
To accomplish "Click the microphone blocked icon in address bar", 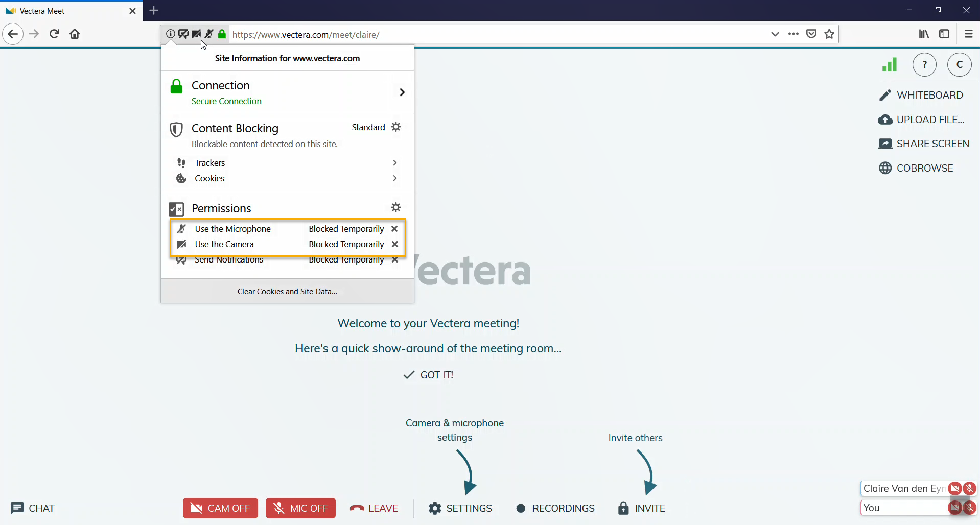I will [x=209, y=34].
